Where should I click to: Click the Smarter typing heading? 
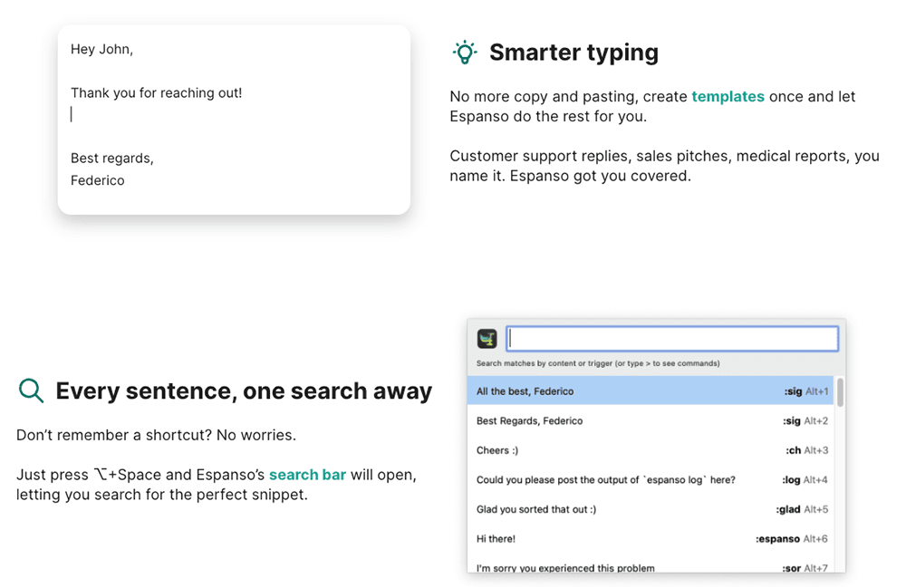[x=573, y=53]
